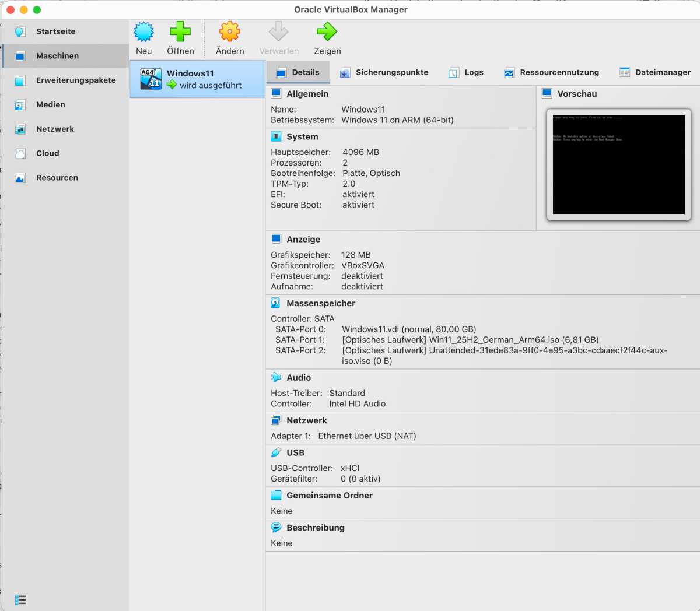
Task: Click the Vorschau preview thumbnail
Action: click(618, 164)
